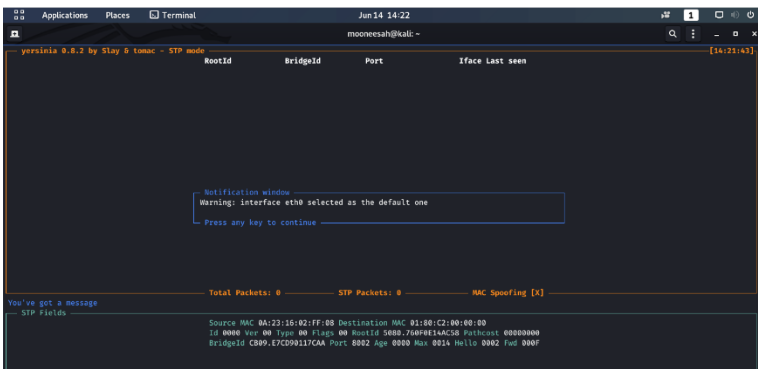758x370 pixels.
Task: Open the Places menu
Action: click(x=117, y=15)
